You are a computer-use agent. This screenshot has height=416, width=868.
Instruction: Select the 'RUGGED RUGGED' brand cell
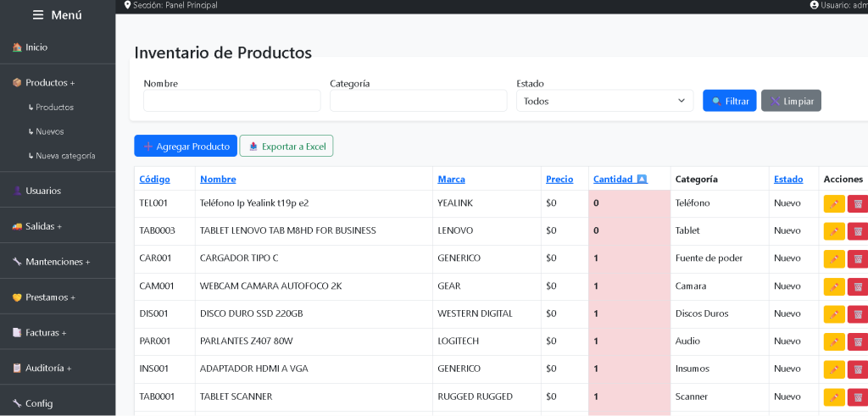pos(487,397)
